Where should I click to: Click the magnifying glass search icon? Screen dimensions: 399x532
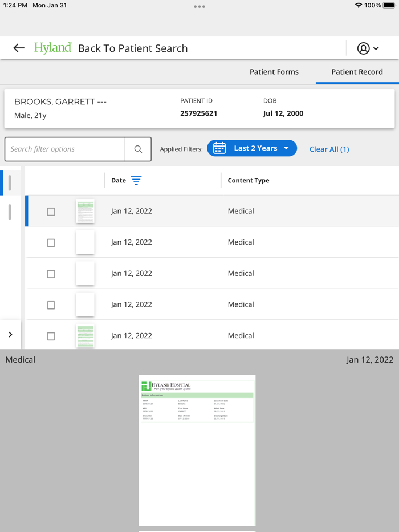(x=138, y=149)
